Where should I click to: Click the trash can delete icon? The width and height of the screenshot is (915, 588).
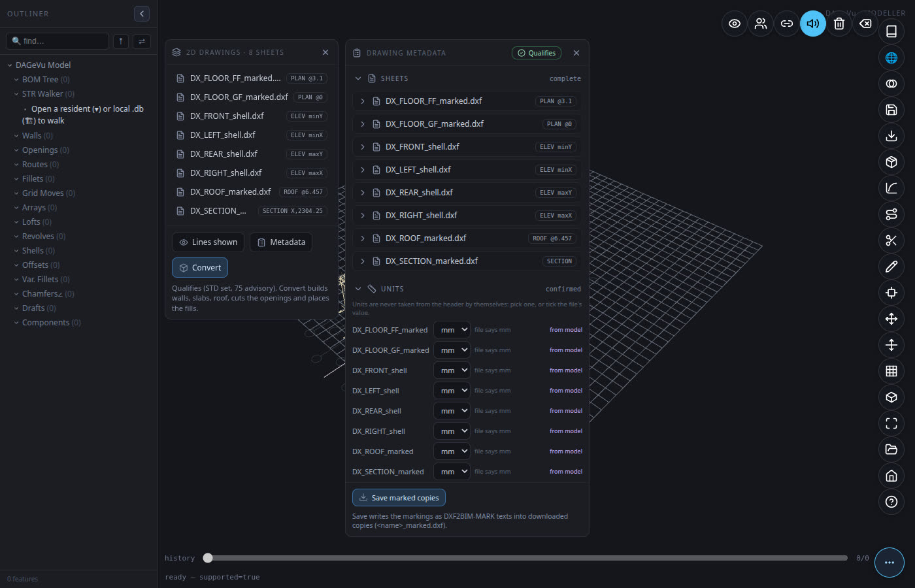point(839,24)
